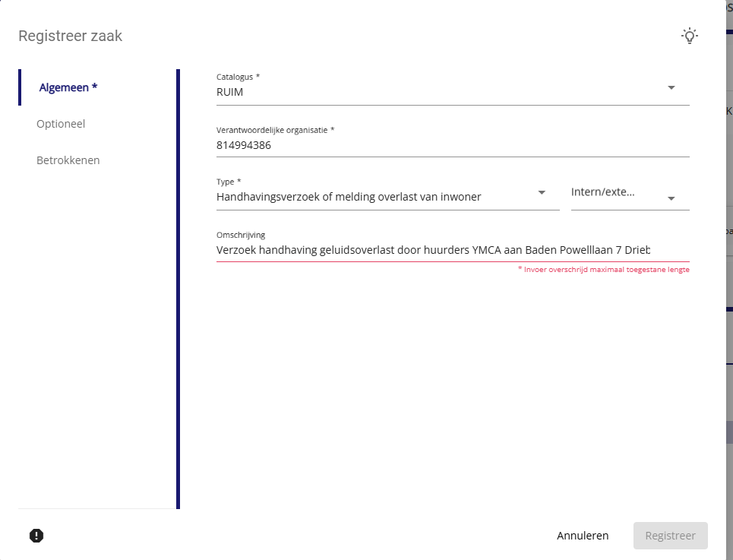
Task: Click the RUIM catalogus value
Action: [x=230, y=93]
